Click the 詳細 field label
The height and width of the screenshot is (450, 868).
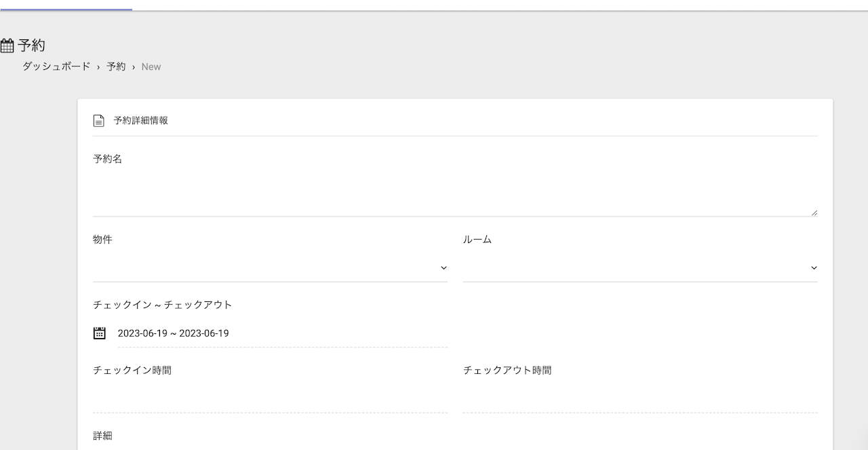click(x=102, y=436)
